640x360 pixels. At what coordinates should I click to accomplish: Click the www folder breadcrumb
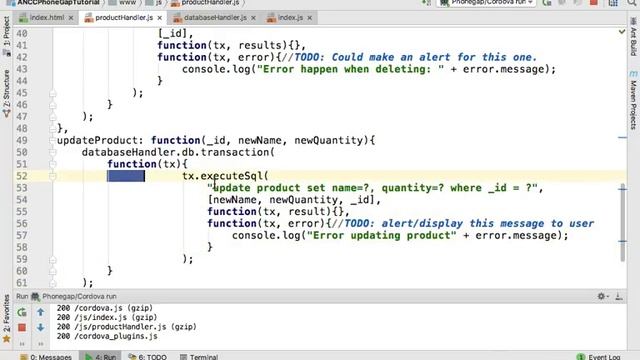click(x=122, y=2)
